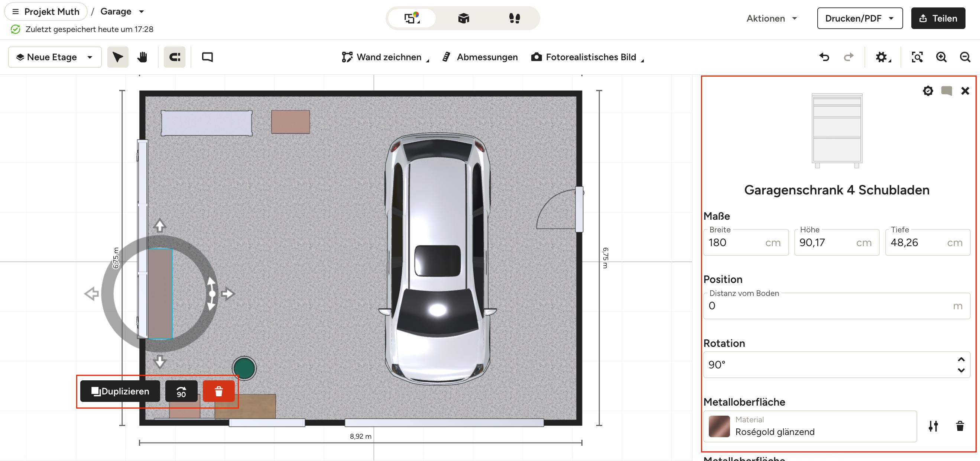Toggle the magnet snapping tool

pyautogui.click(x=174, y=57)
